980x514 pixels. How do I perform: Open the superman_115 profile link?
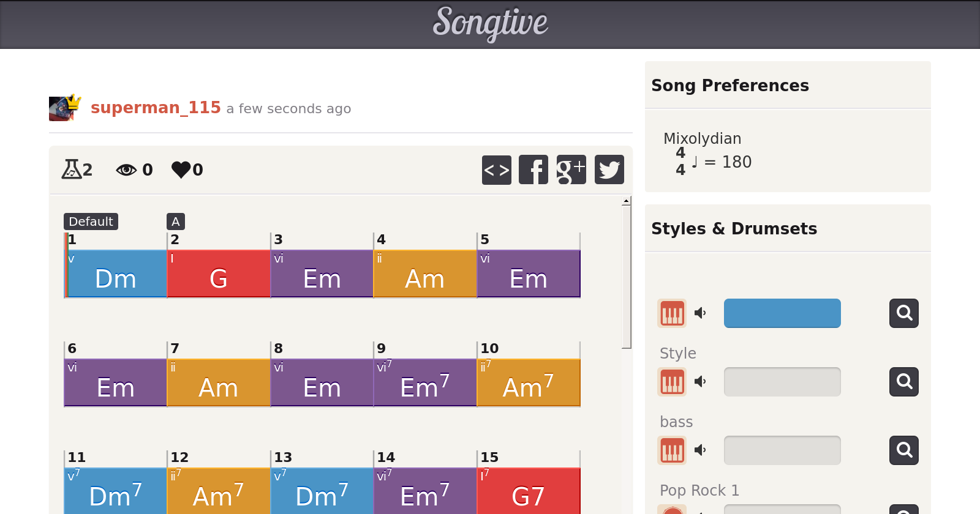click(156, 108)
